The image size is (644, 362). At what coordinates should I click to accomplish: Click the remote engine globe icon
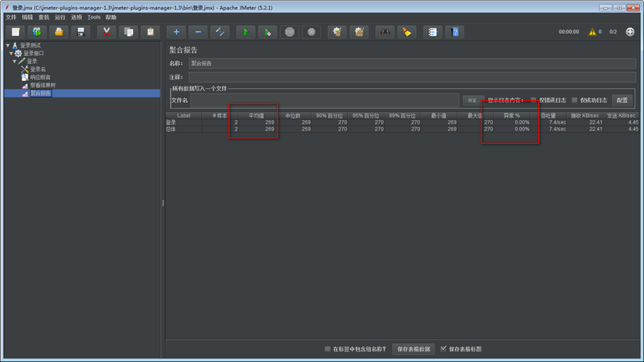[630, 31]
